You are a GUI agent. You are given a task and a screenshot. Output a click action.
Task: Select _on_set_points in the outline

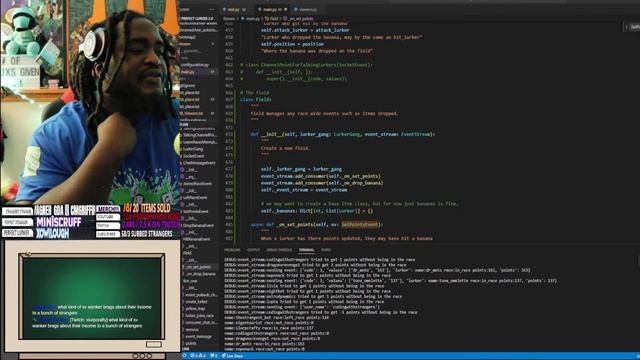[198, 267]
